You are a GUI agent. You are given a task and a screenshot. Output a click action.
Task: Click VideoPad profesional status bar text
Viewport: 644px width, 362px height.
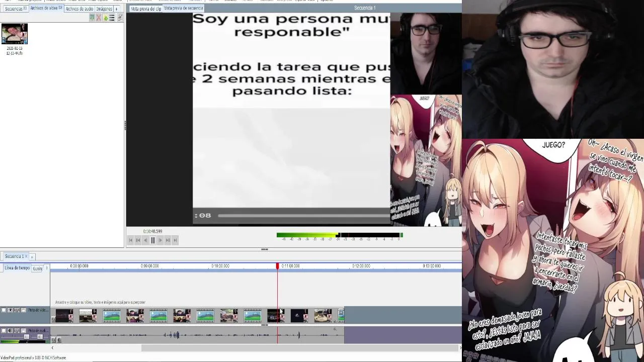33,357
